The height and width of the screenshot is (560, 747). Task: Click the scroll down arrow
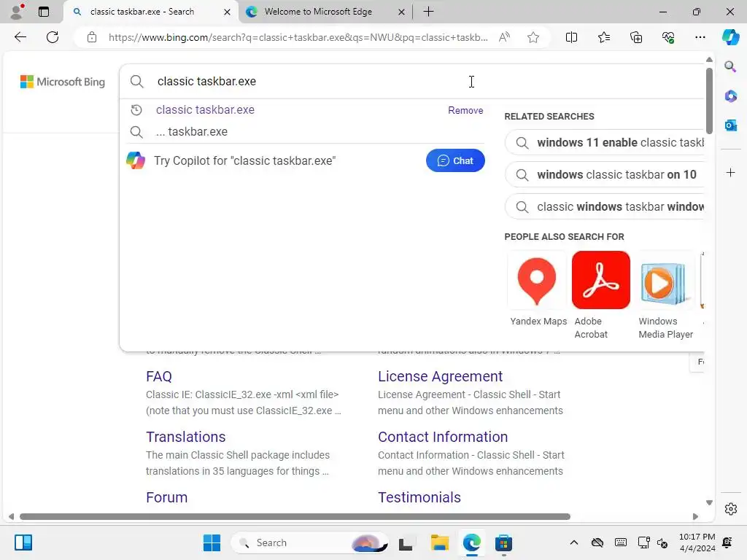point(709,503)
